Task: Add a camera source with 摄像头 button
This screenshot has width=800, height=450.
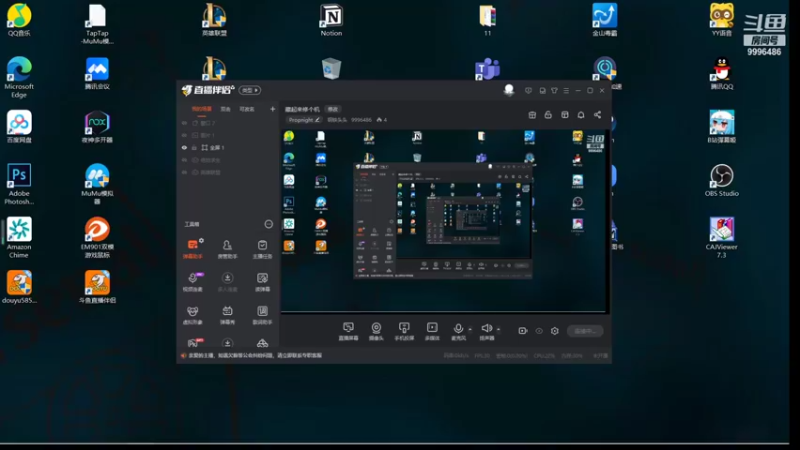Action: 376,331
